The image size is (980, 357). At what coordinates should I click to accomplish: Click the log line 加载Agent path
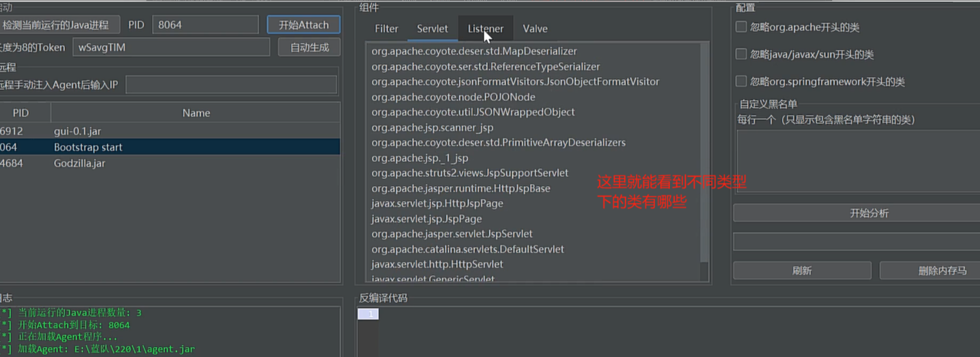tap(106, 349)
